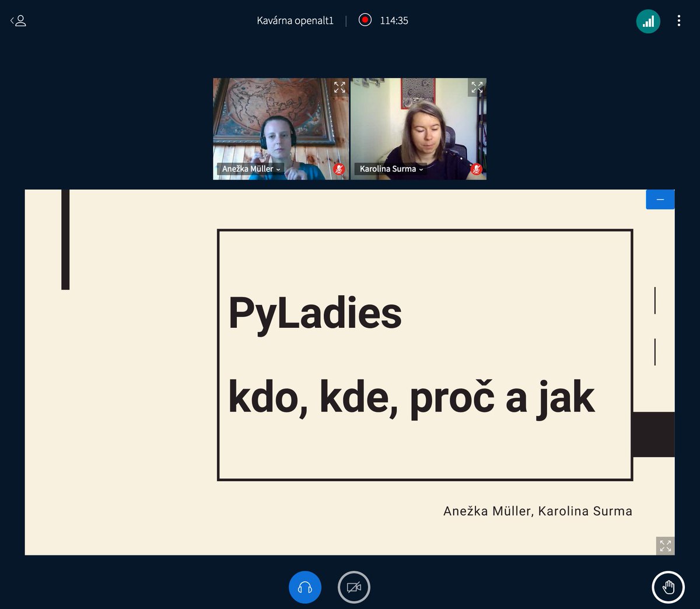Click the recording timer 114:35

(394, 20)
